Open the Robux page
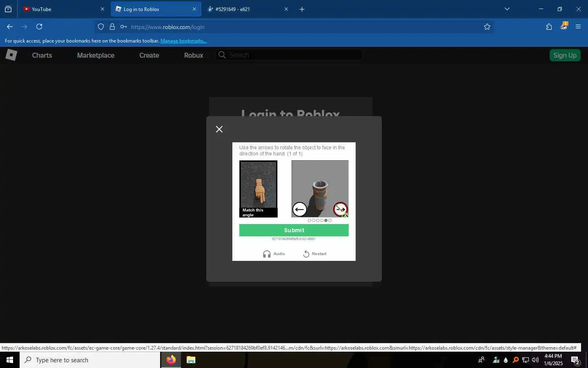The width and height of the screenshot is (588, 368). pos(194,55)
